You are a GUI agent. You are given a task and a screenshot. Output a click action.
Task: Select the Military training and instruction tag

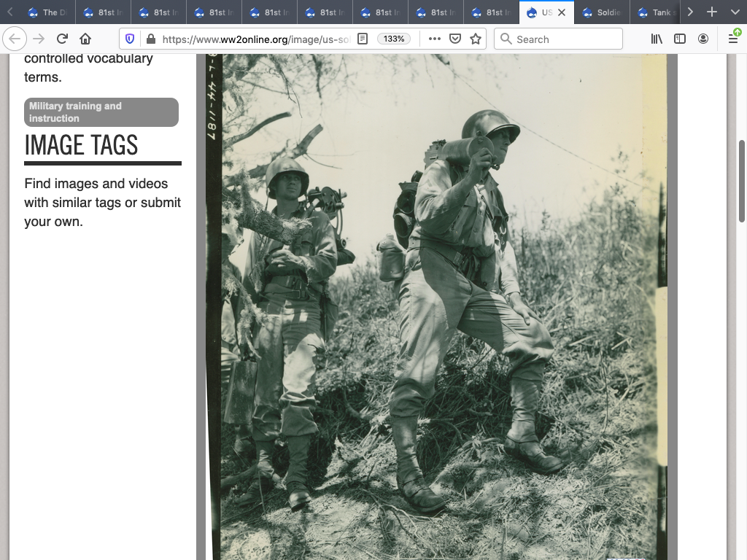pyautogui.click(x=101, y=112)
